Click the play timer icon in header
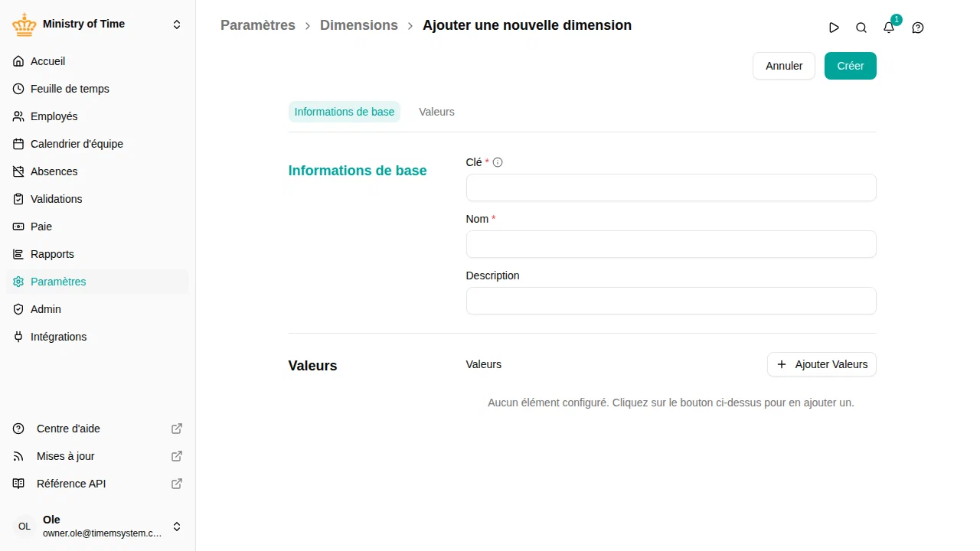980x551 pixels. coord(834,28)
